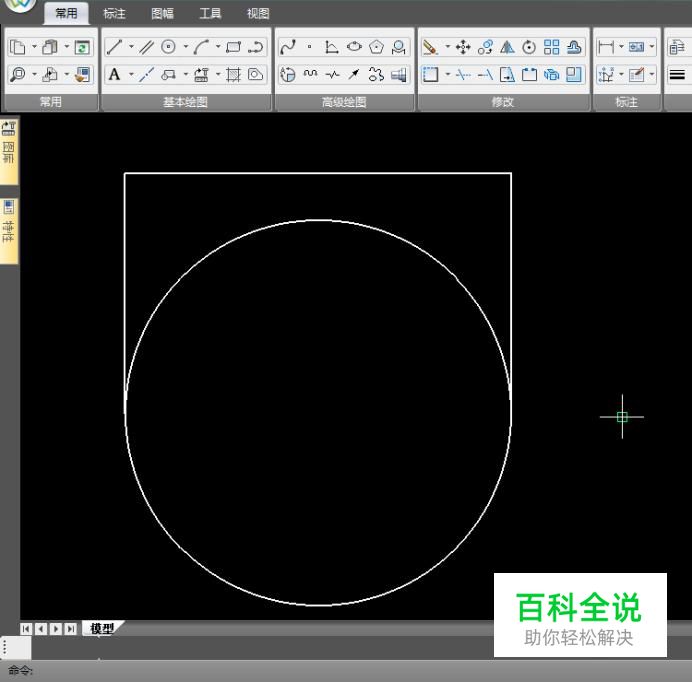Screen dimensions: 692x682
Task: Expand the Text tool dropdown arrow
Action: point(131,74)
